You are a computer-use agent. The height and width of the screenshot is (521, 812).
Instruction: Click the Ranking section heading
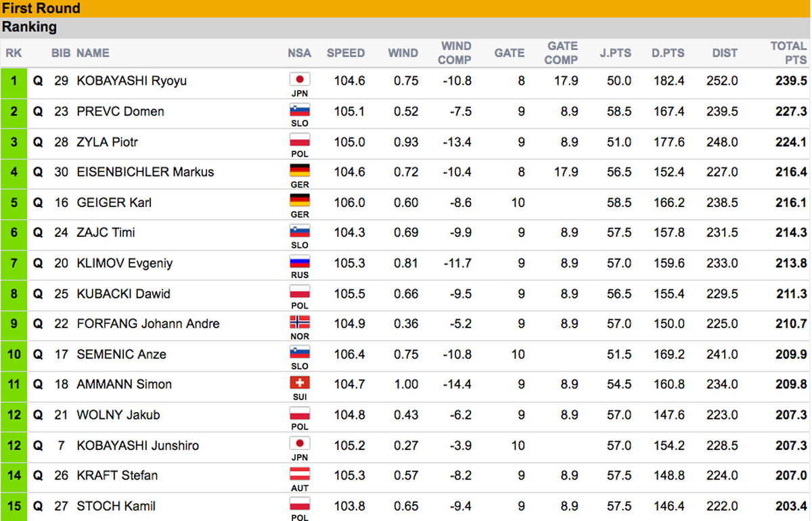click(x=29, y=27)
